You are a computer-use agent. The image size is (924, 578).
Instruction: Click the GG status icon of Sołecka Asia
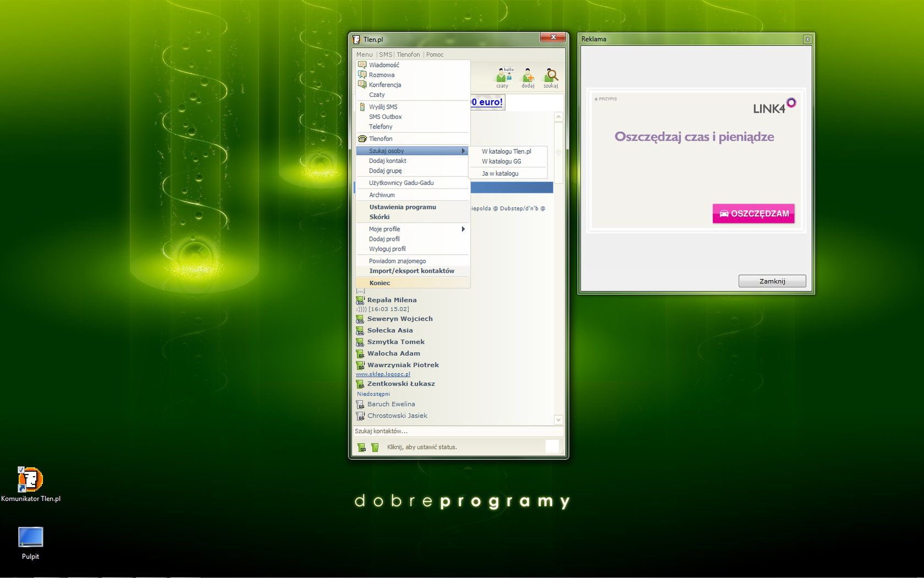[360, 330]
